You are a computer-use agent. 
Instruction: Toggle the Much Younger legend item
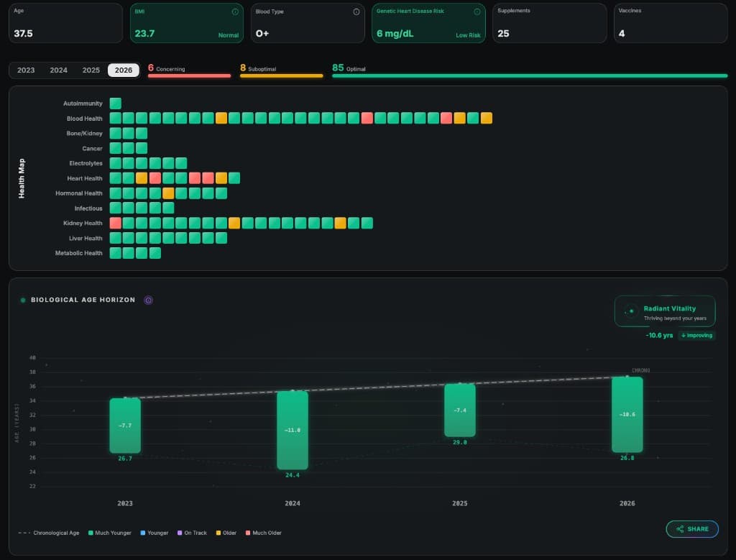pyautogui.click(x=109, y=533)
